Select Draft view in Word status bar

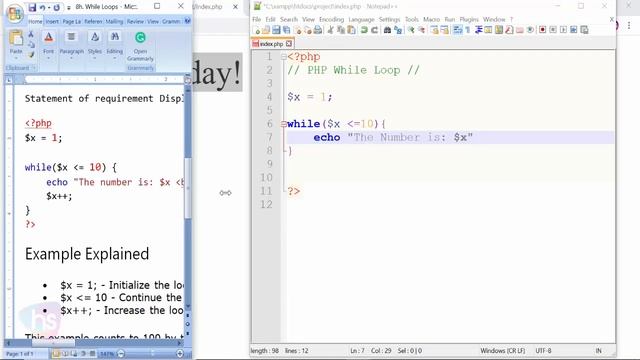[x=92, y=354]
